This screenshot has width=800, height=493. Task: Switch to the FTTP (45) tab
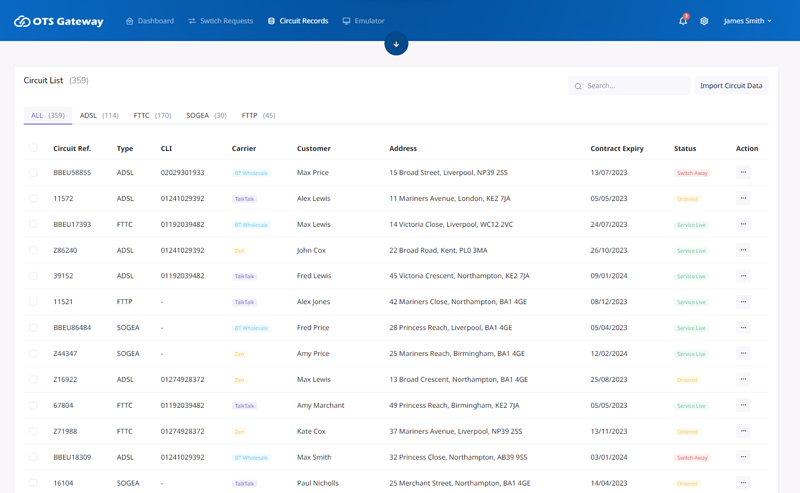pyautogui.click(x=258, y=115)
